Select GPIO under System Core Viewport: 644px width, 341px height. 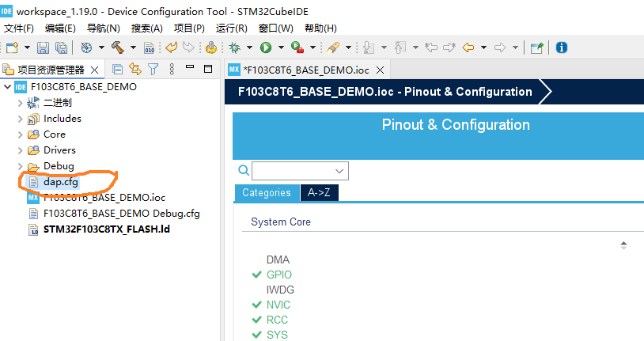click(278, 275)
